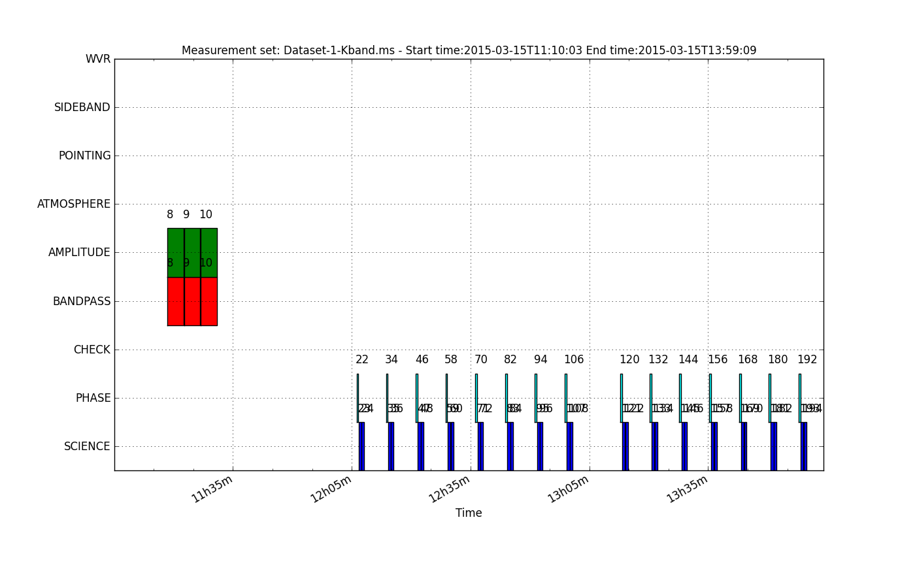Click the SIDEBAND y-axis label

pos(82,107)
